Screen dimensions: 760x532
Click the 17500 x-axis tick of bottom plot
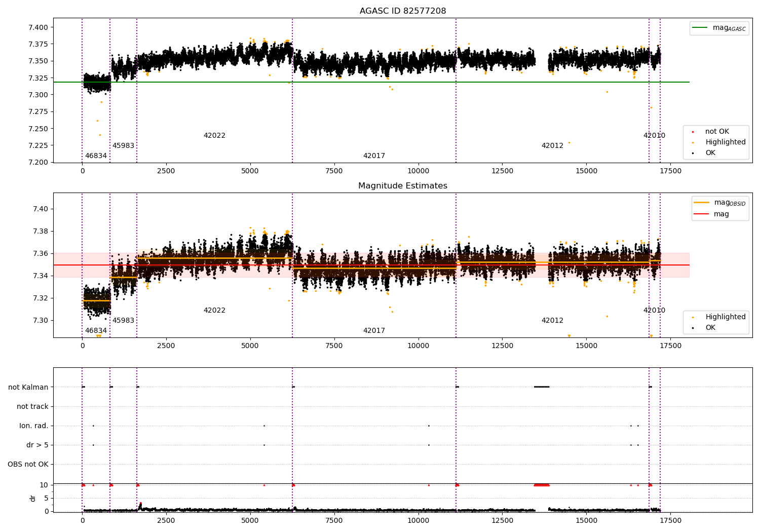pyautogui.click(x=670, y=520)
